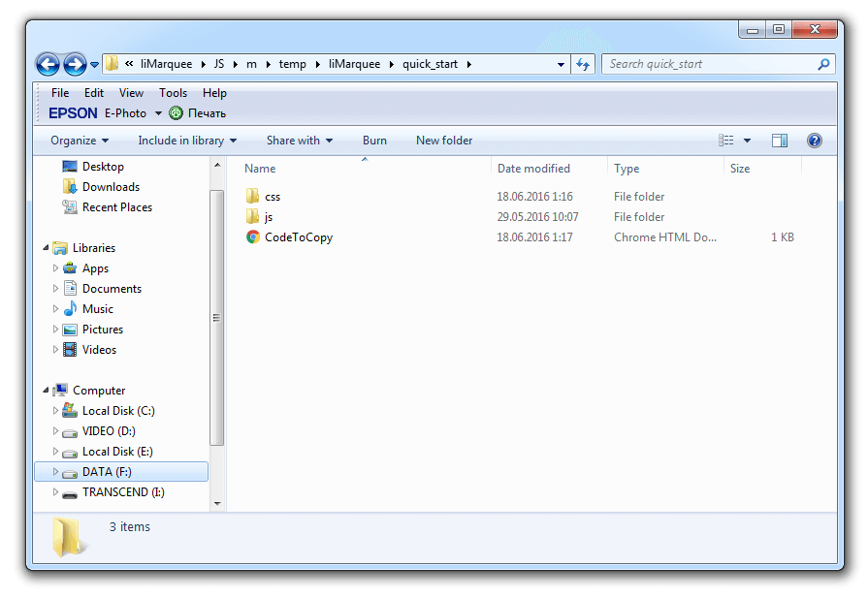Open the recent pages dropdown arrow

click(x=95, y=65)
